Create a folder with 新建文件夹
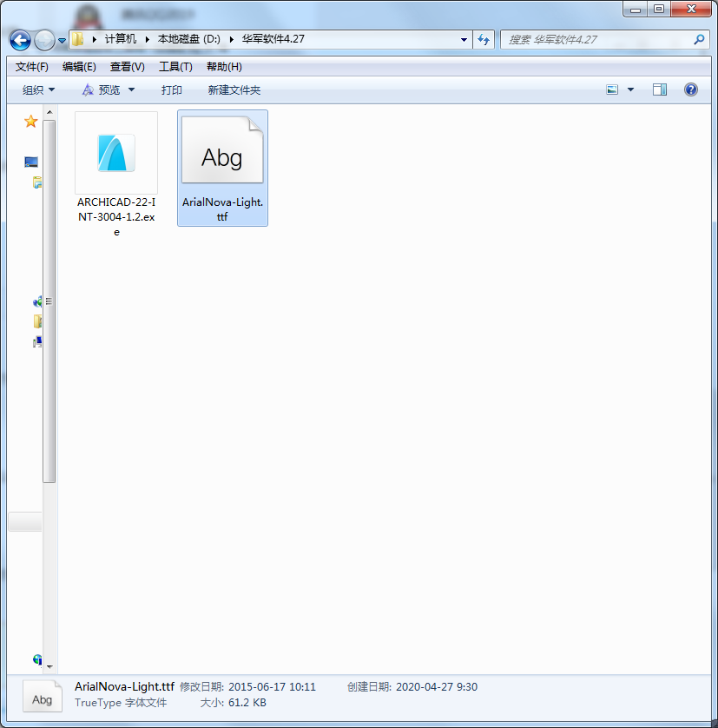This screenshot has width=718, height=728. (234, 89)
